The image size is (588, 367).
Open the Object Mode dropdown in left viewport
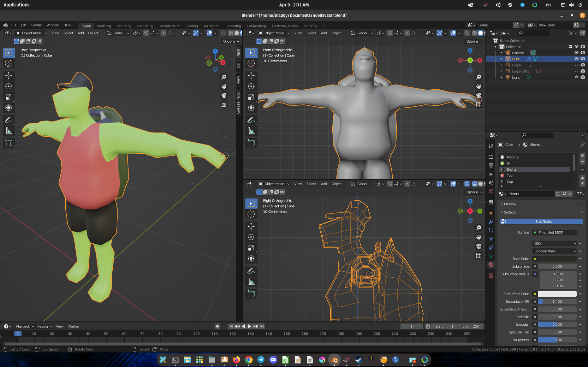coord(31,33)
